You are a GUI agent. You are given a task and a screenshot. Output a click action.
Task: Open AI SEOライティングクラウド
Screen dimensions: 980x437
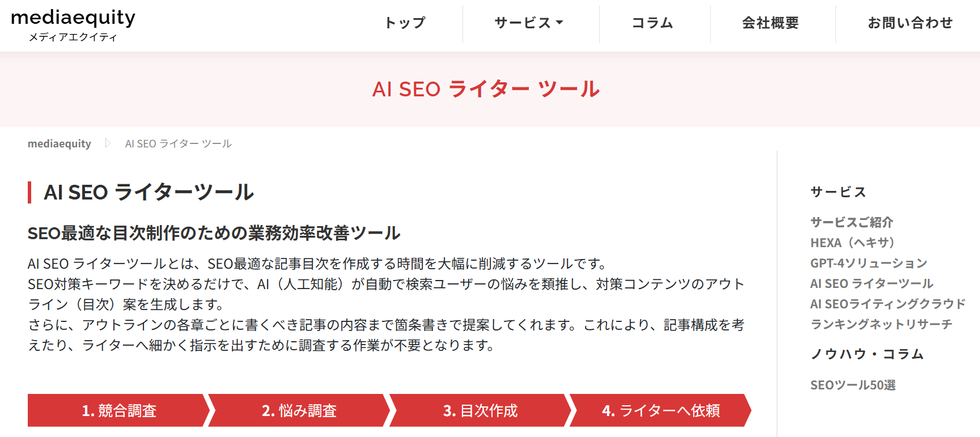(887, 304)
